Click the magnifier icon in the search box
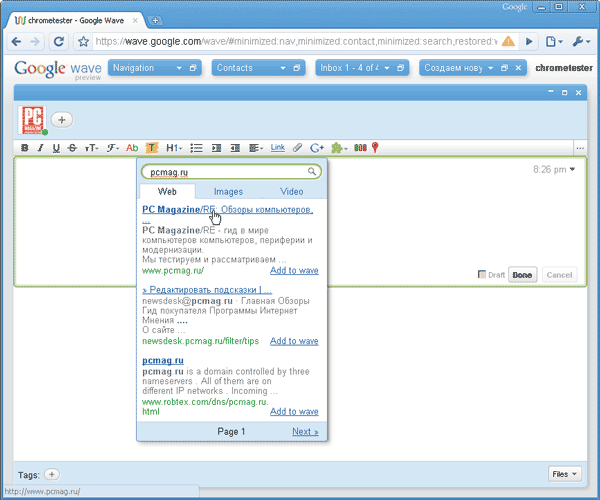The image size is (600, 500). click(x=313, y=172)
